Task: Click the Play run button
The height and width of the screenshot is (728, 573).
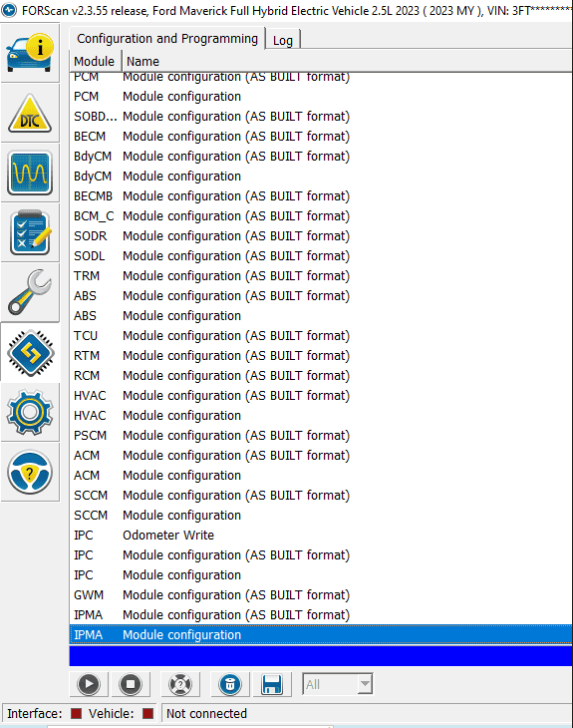Action: (89, 684)
